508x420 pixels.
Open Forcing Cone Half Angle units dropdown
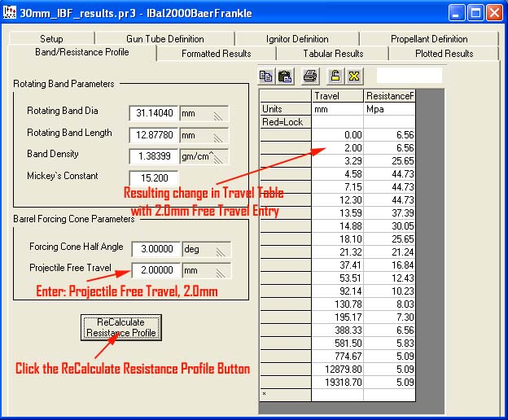click(206, 250)
